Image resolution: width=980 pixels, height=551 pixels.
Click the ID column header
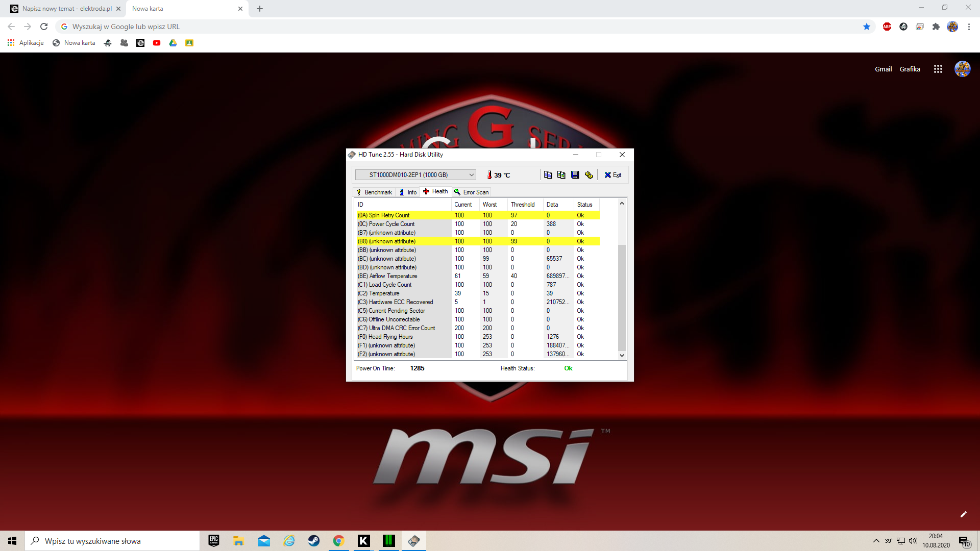[403, 205]
